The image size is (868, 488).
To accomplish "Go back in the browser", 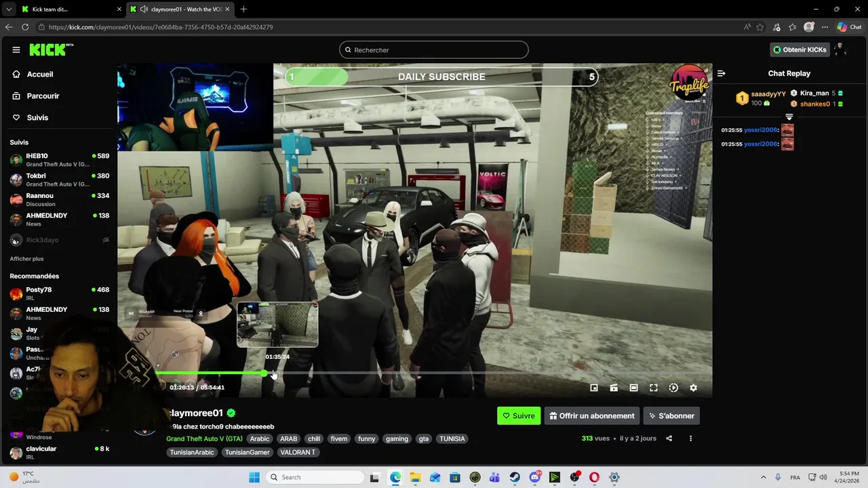I will 9,27.
